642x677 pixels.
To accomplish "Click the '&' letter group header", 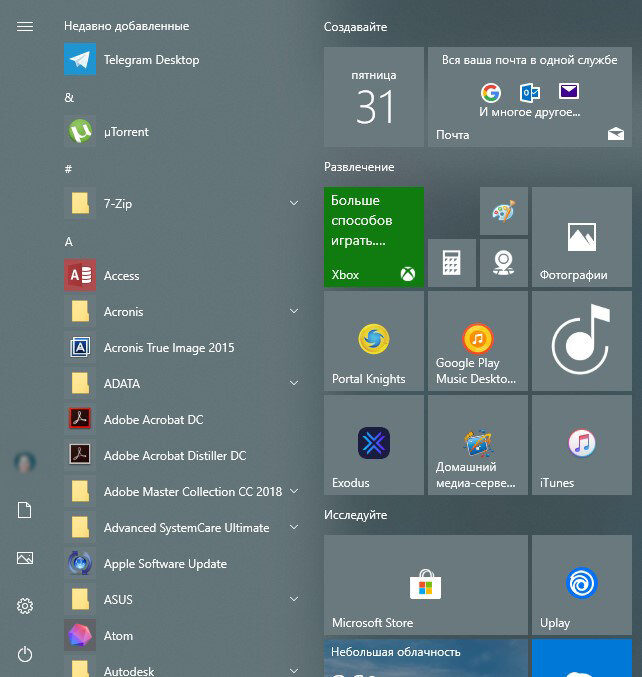I will click(69, 98).
